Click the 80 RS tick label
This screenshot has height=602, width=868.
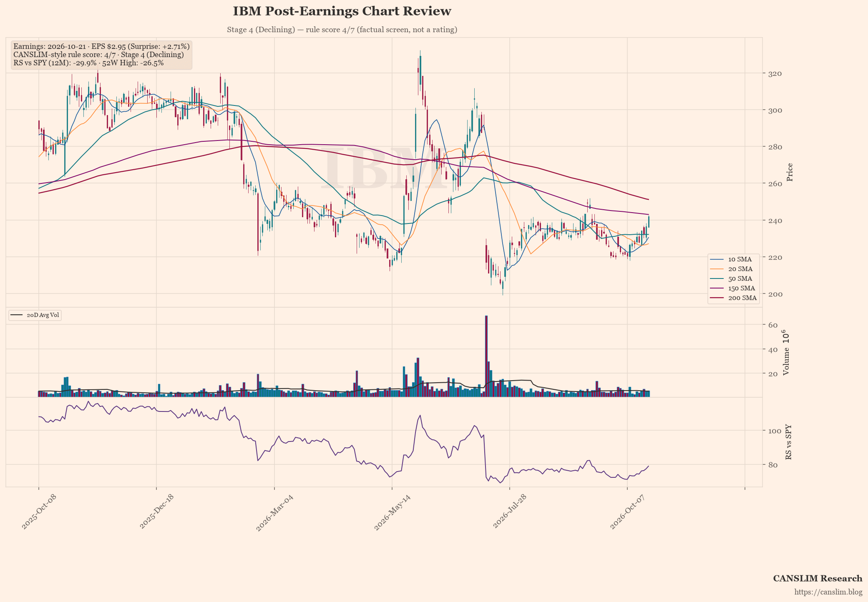point(772,465)
